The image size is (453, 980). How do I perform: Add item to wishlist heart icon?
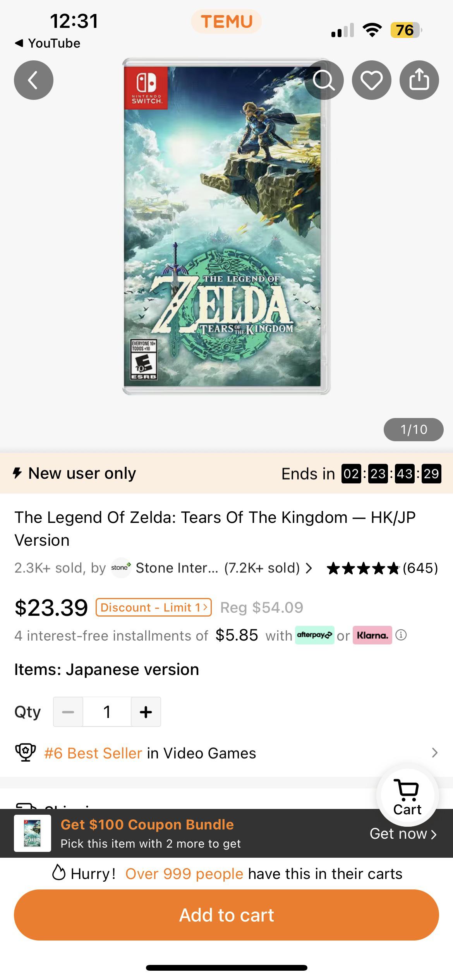point(371,80)
